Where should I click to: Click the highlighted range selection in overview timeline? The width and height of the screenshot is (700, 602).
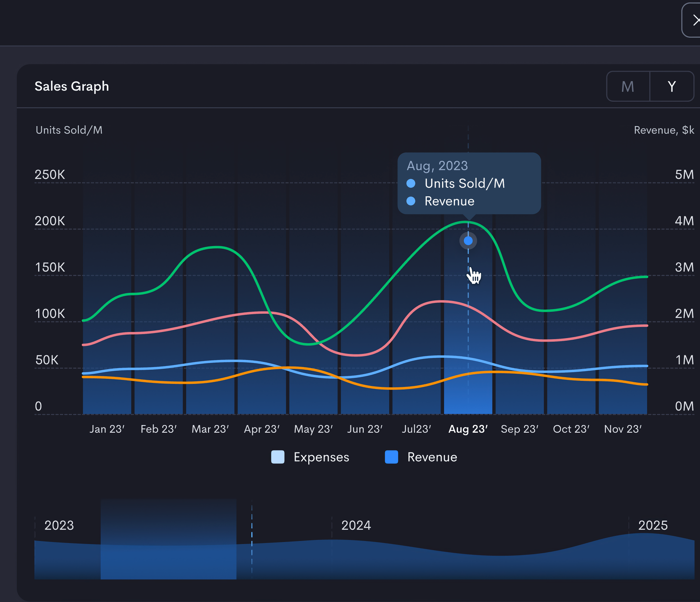coord(169,539)
